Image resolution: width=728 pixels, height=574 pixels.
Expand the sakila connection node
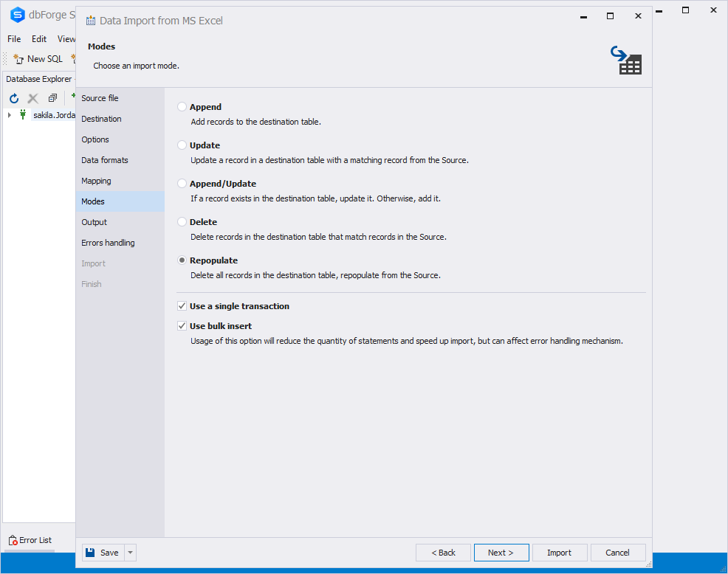(x=10, y=114)
